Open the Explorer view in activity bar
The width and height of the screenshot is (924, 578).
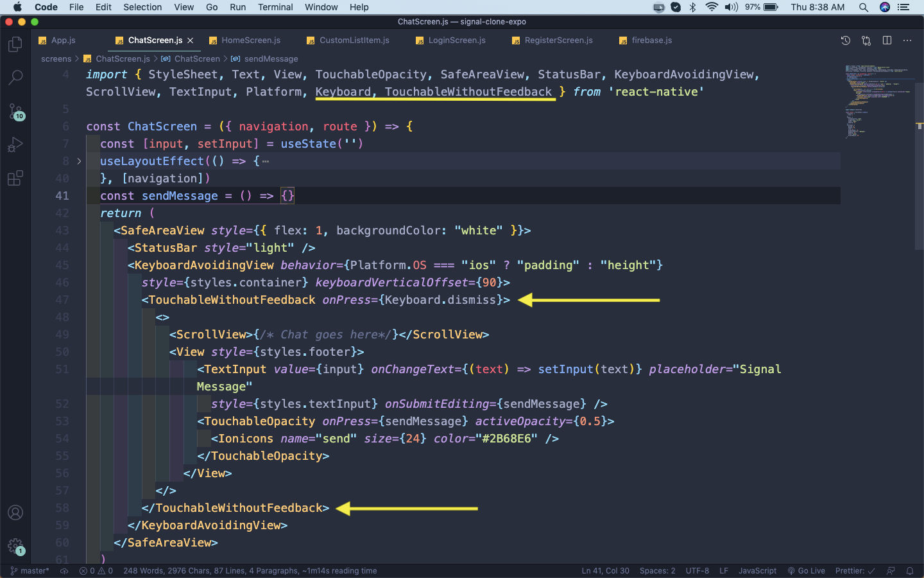15,44
